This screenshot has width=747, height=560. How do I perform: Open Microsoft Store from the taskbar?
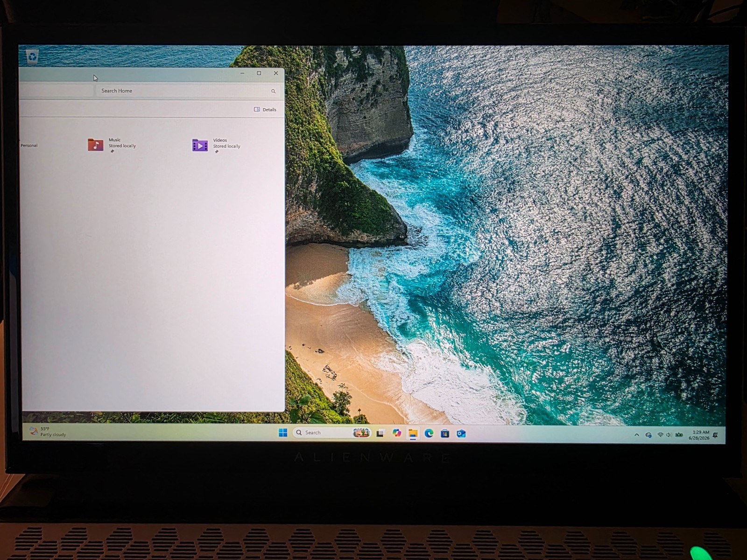445,434
